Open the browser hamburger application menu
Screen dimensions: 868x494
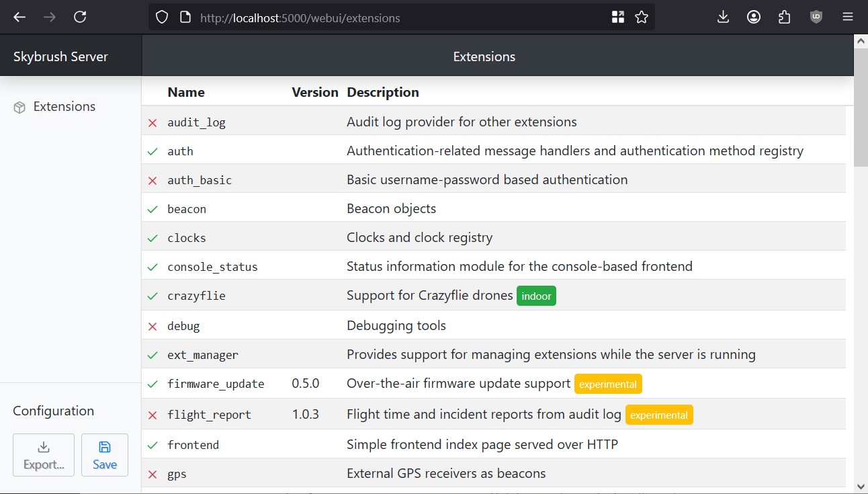(x=848, y=17)
